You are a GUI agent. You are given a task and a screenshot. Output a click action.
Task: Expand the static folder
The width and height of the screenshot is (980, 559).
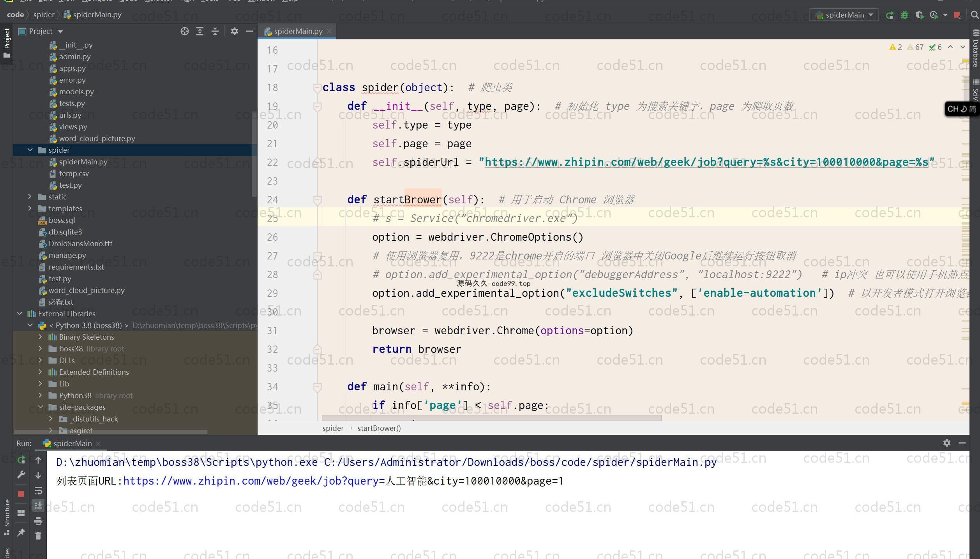click(30, 197)
